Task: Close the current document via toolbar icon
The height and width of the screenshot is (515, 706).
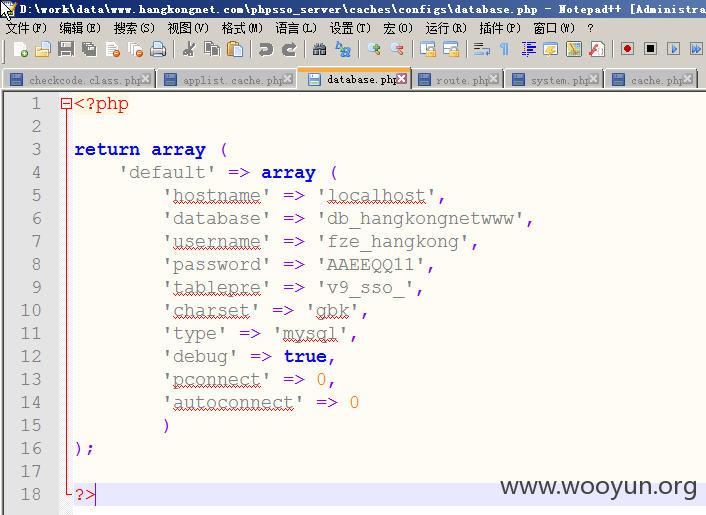Action: (113, 49)
